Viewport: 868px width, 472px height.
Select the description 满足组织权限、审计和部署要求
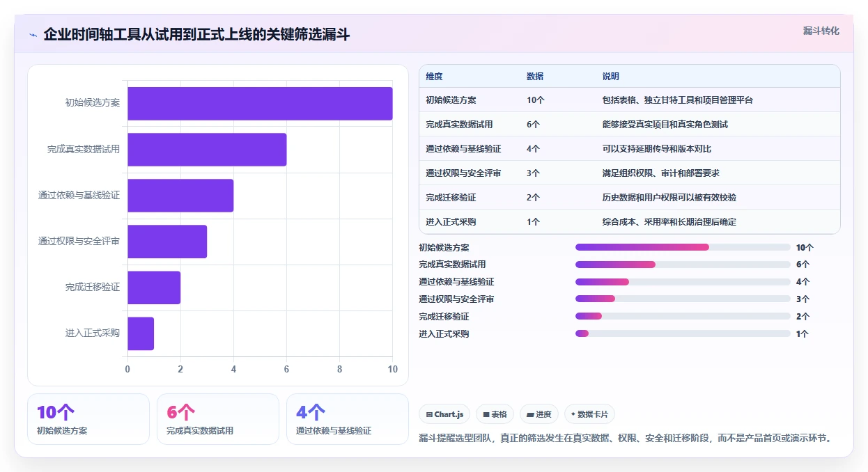click(661, 173)
